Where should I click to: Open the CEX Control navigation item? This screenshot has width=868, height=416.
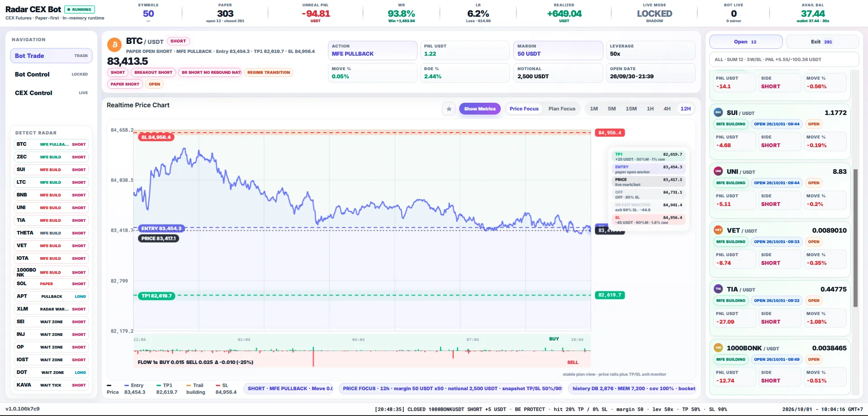(x=51, y=93)
